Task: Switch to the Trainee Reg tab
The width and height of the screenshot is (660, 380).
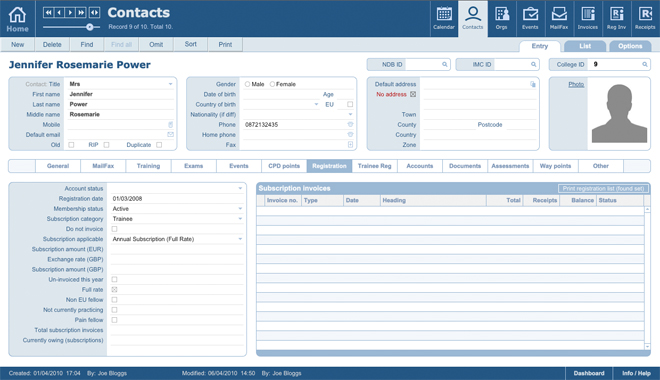Action: coord(375,166)
